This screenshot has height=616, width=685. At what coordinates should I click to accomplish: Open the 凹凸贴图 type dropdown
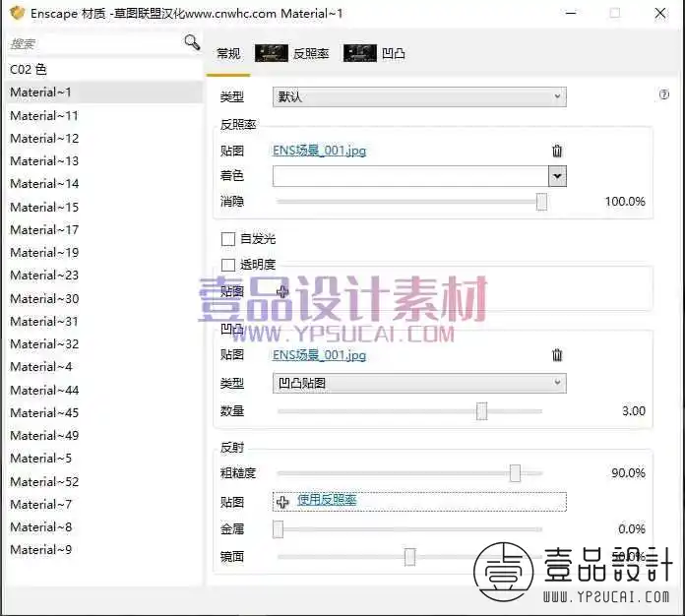click(419, 383)
